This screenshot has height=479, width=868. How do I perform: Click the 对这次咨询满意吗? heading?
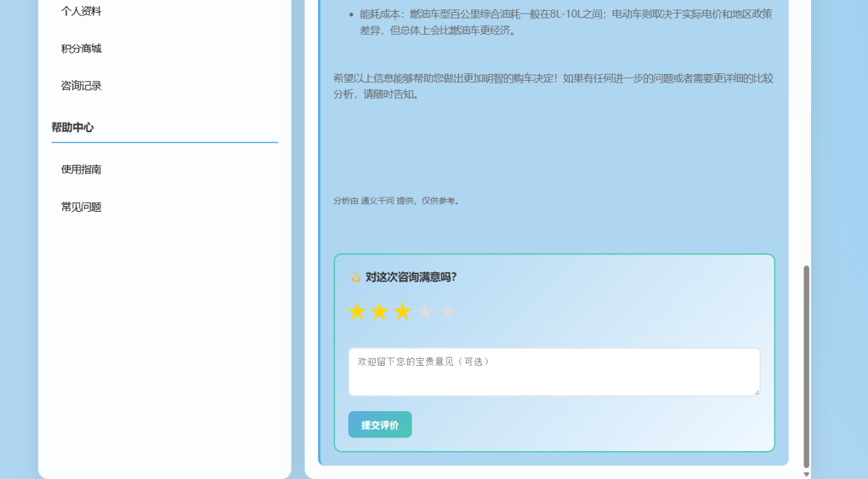411,277
